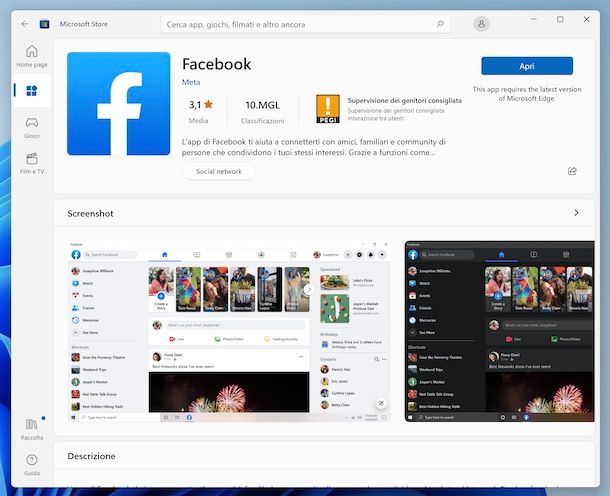Image resolution: width=610 pixels, height=496 pixels.
Task: Click the Facebook app description text
Action: (x=314, y=147)
